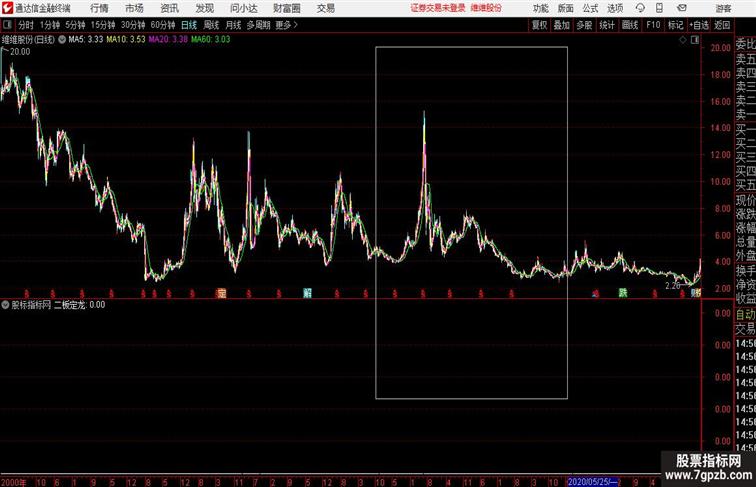This screenshot has height=487, width=756.
Task: Click the 通达信 red logo icon
Action: coord(7,8)
